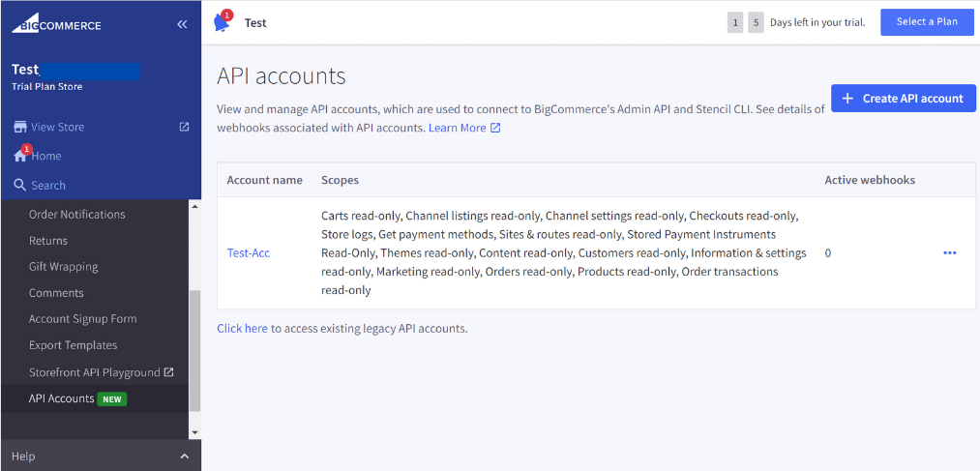Click the Home icon in sidebar
980x471 pixels.
click(20, 156)
